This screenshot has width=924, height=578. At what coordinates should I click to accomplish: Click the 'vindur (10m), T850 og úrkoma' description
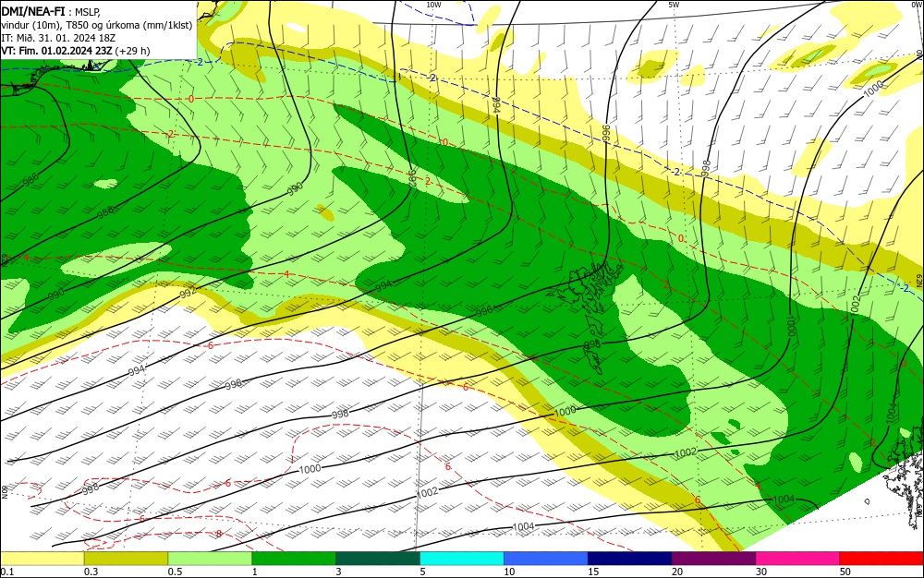pyautogui.click(x=70, y=25)
